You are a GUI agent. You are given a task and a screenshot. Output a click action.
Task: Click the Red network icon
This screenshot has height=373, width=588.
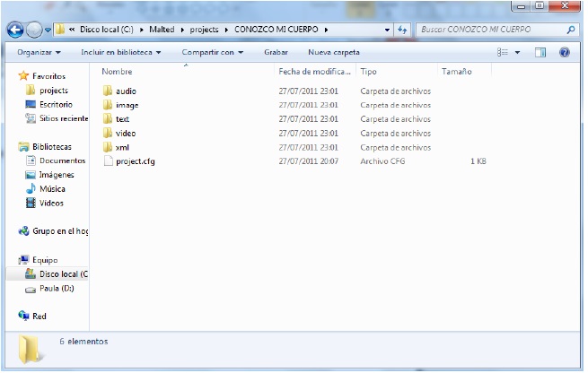[x=23, y=317]
